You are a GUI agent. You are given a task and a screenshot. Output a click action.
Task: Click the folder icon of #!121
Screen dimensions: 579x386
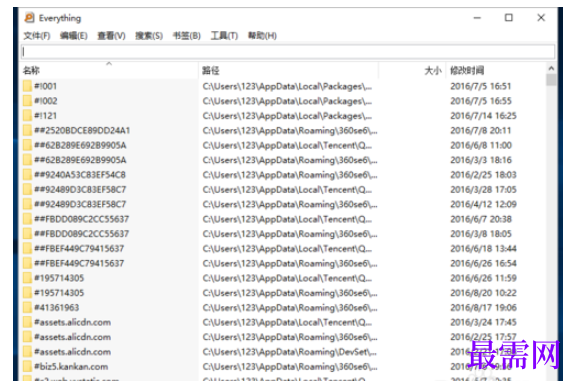point(27,116)
